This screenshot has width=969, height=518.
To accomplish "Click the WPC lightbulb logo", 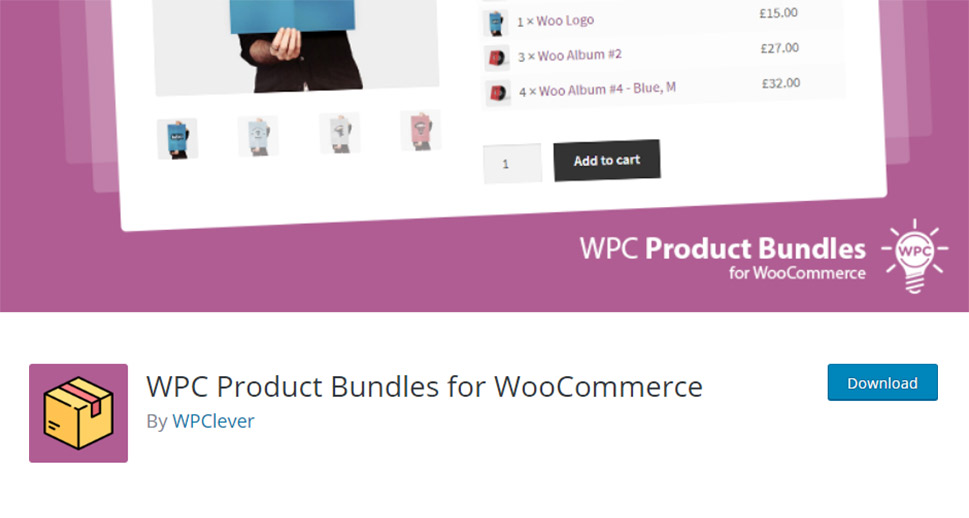I will 915,255.
